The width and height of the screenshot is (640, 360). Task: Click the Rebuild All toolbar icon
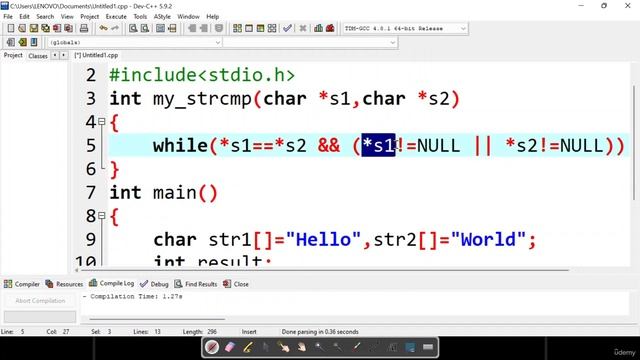click(x=272, y=28)
